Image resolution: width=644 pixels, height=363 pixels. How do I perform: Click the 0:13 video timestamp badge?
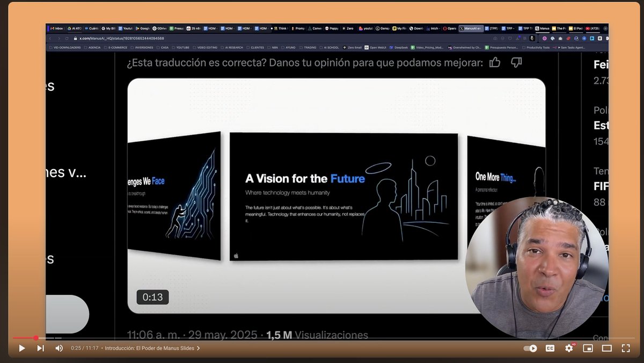pyautogui.click(x=152, y=297)
